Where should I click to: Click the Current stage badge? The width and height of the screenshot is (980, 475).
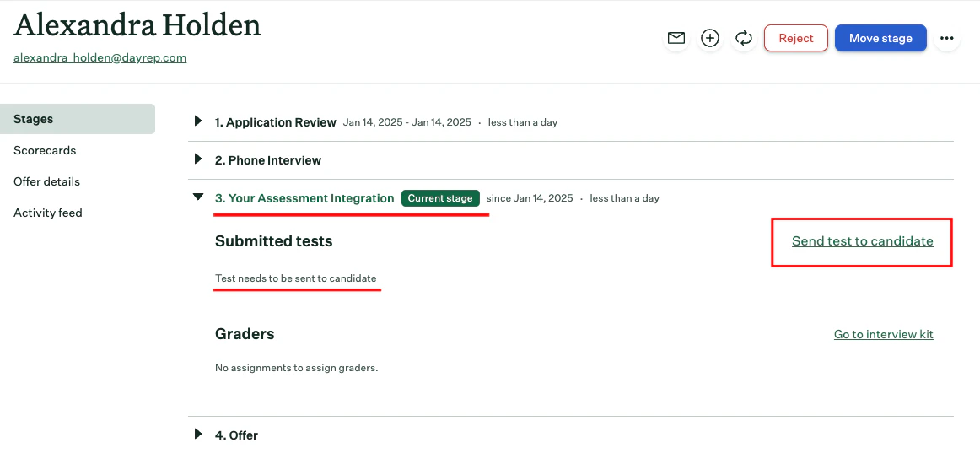(x=440, y=199)
